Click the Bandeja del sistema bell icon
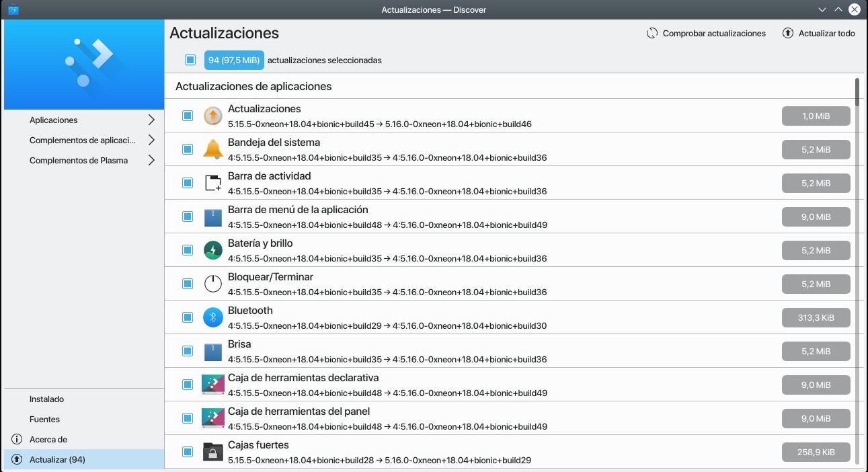The image size is (868, 472). click(x=212, y=149)
